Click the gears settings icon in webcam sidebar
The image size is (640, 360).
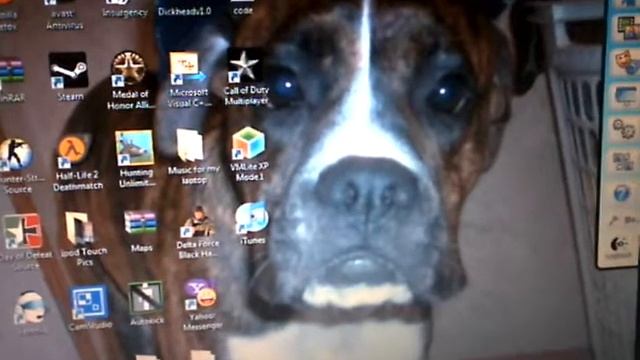[x=624, y=130]
